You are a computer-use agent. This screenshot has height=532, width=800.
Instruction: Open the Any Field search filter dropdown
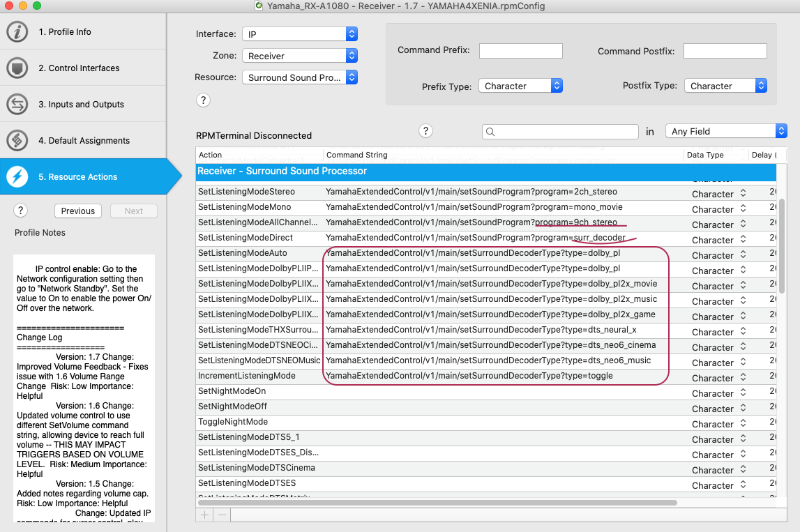pyautogui.click(x=725, y=131)
